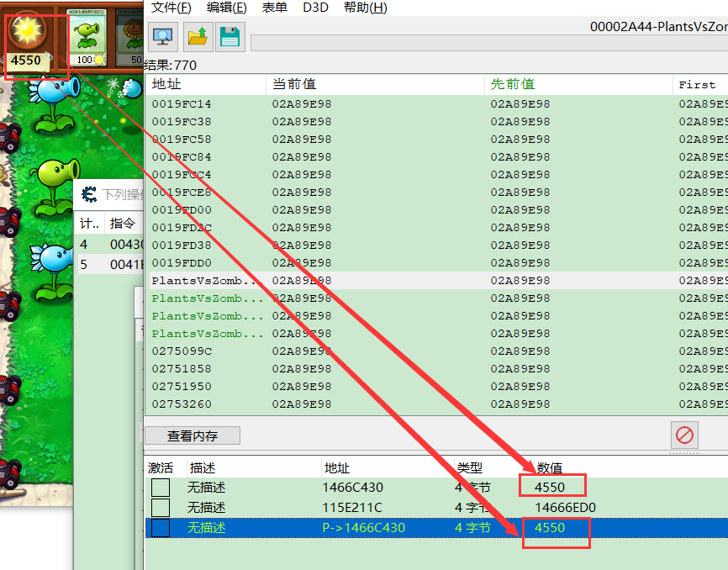728x570 pixels.
Task: Click the scan progress bar beside the toolbar
Action: tap(489, 43)
